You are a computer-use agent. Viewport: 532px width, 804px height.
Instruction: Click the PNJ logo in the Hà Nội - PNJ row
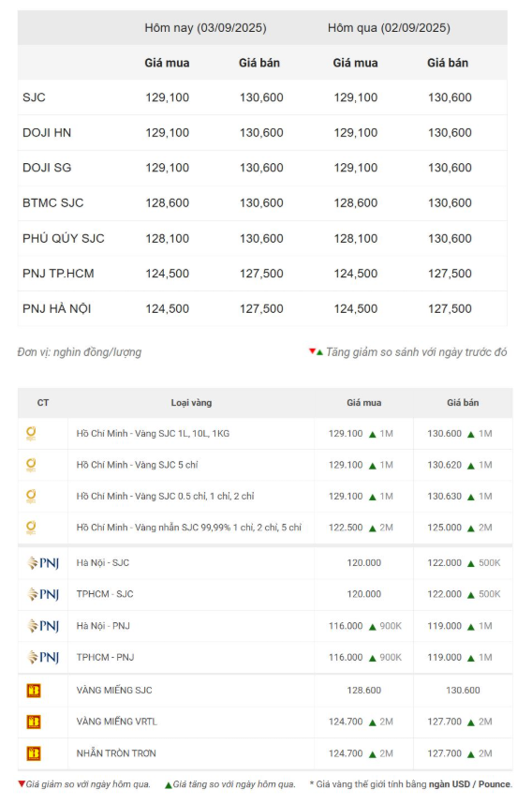(x=43, y=626)
